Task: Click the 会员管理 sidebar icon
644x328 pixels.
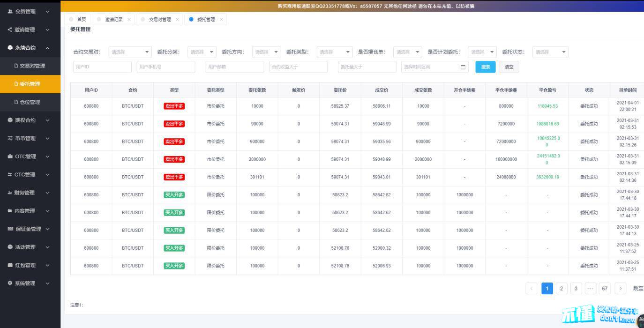Action: click(10, 11)
